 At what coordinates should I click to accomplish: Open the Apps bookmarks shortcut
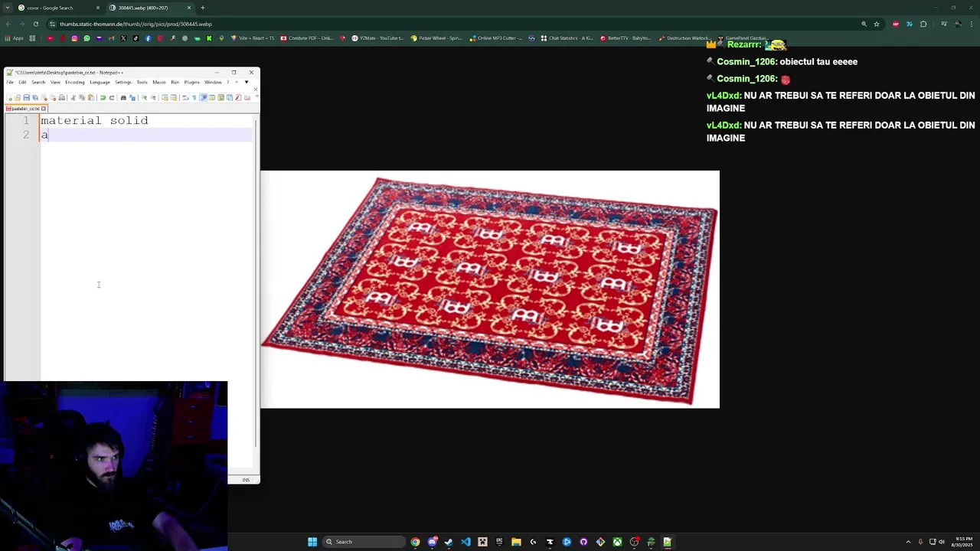coord(14,38)
